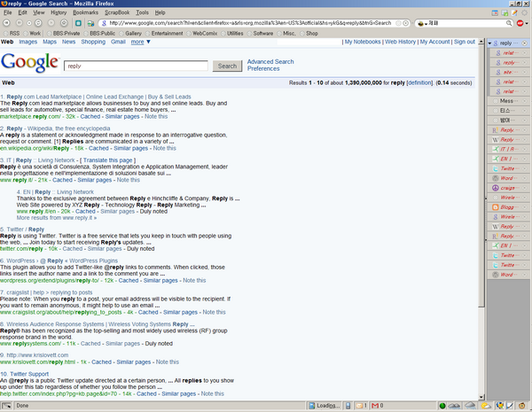The image size is (532, 412).
Task: Open the File menu
Action: click(7, 12)
